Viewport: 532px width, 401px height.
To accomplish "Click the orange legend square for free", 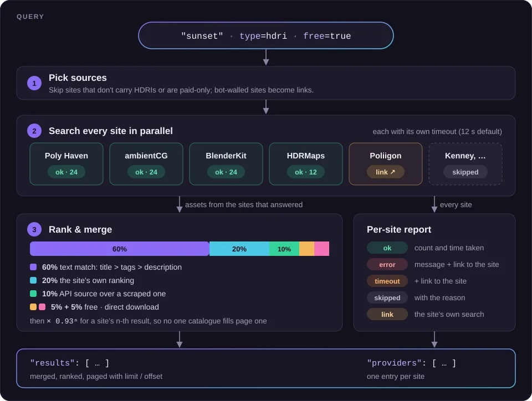I will (x=33, y=307).
